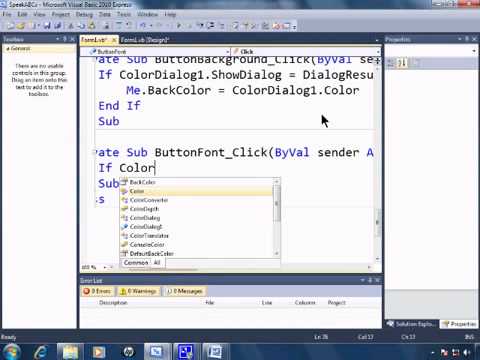Image resolution: width=480 pixels, height=360 pixels.
Task: Click the Save All toolbar icon
Action: point(58,26)
